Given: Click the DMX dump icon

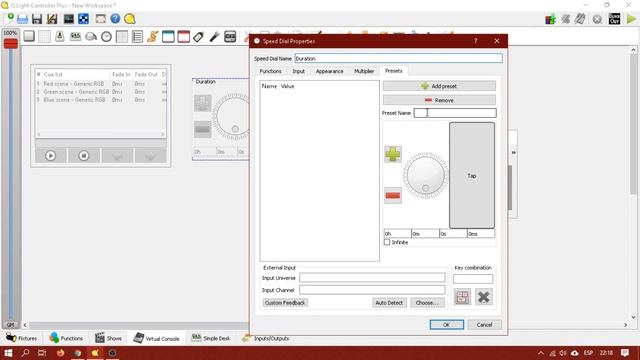Looking at the screenshot, I should [x=566, y=19].
